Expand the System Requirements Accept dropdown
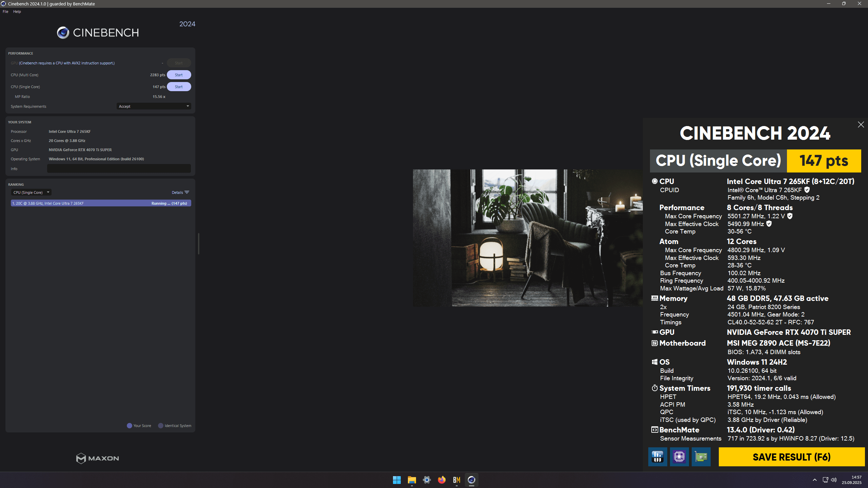 pos(154,106)
